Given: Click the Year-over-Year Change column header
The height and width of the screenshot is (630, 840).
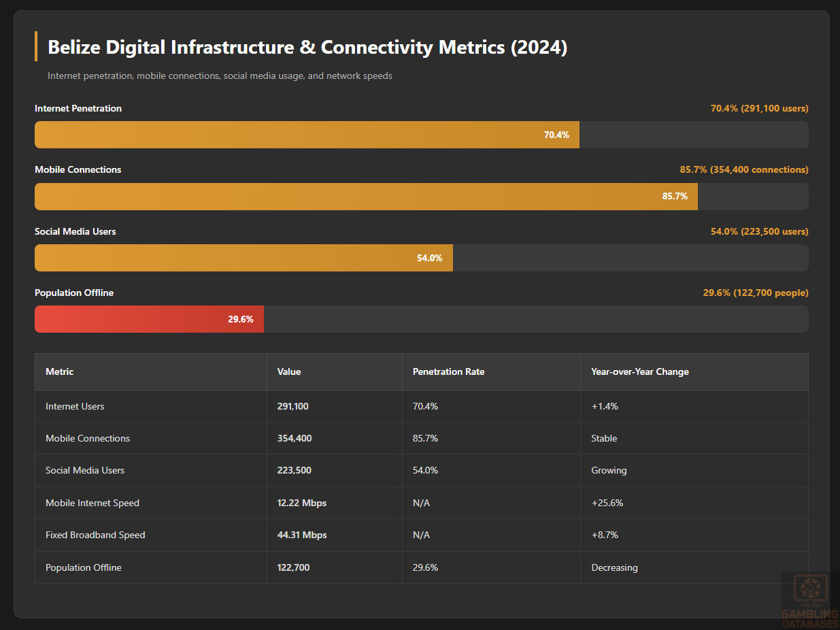Looking at the screenshot, I should point(639,371).
